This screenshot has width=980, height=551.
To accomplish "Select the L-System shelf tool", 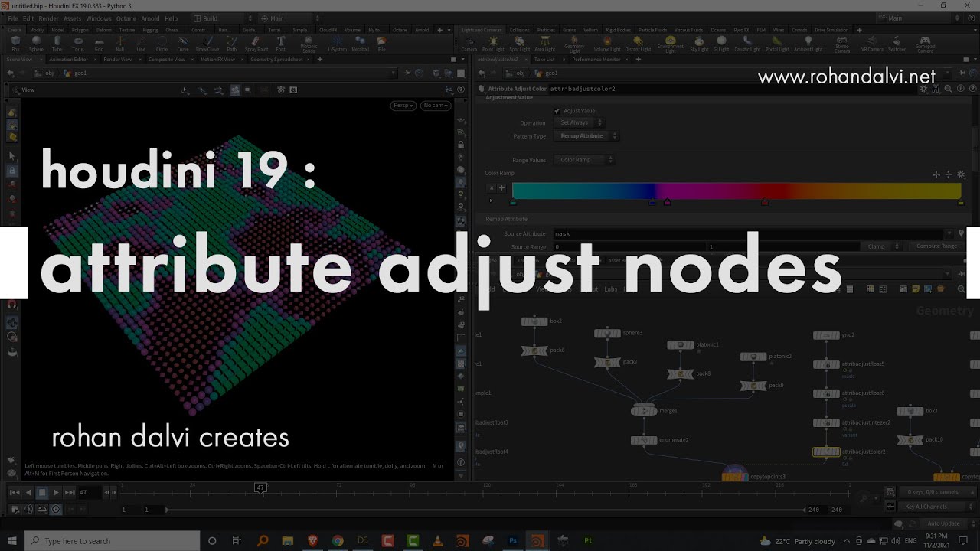I will click(337, 43).
